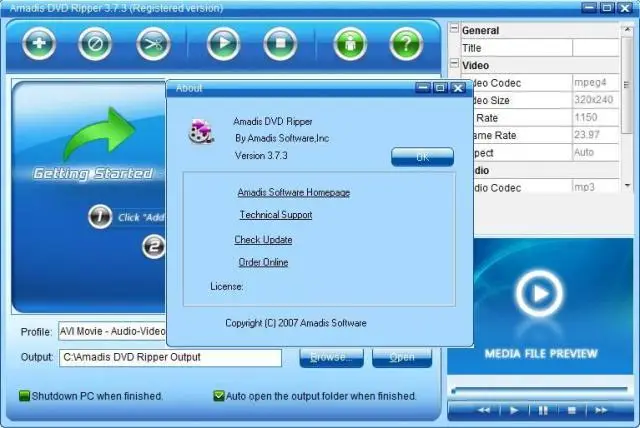
Task: Click the step 2 circle under Getting Started
Action: 154,246
